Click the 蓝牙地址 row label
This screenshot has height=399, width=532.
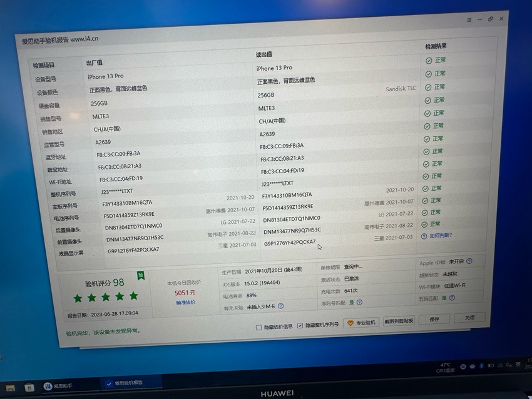point(56,158)
